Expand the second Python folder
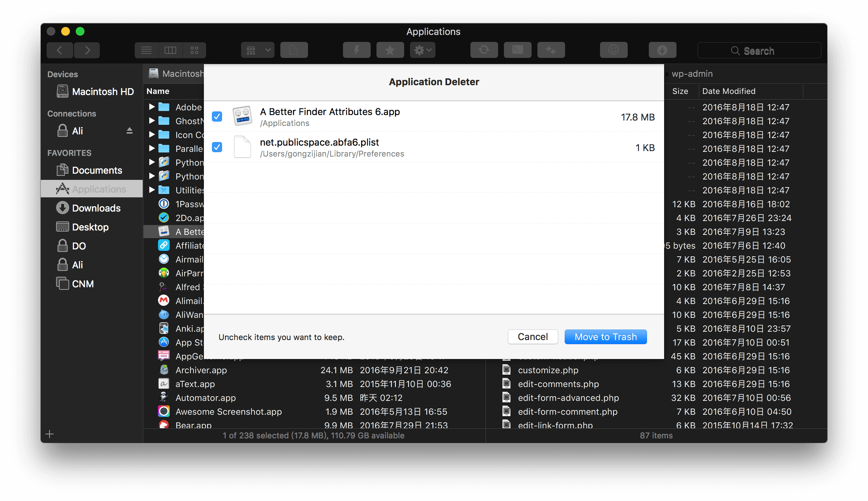Screen dimensions: 868x501 pyautogui.click(x=152, y=176)
